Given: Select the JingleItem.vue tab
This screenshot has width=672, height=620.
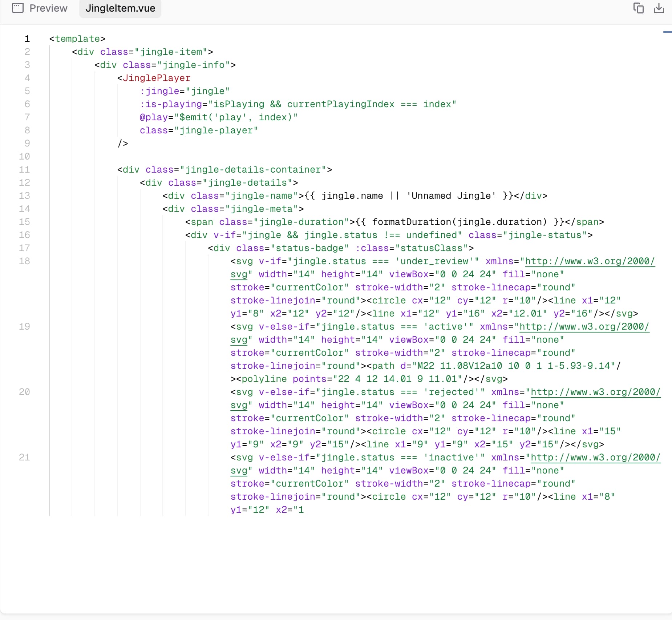Looking at the screenshot, I should tap(120, 8).
